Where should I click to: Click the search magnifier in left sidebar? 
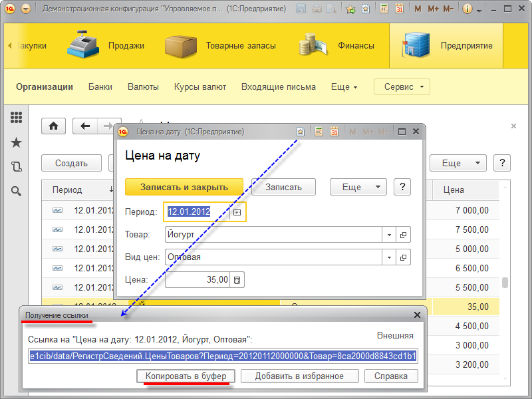click(x=17, y=192)
